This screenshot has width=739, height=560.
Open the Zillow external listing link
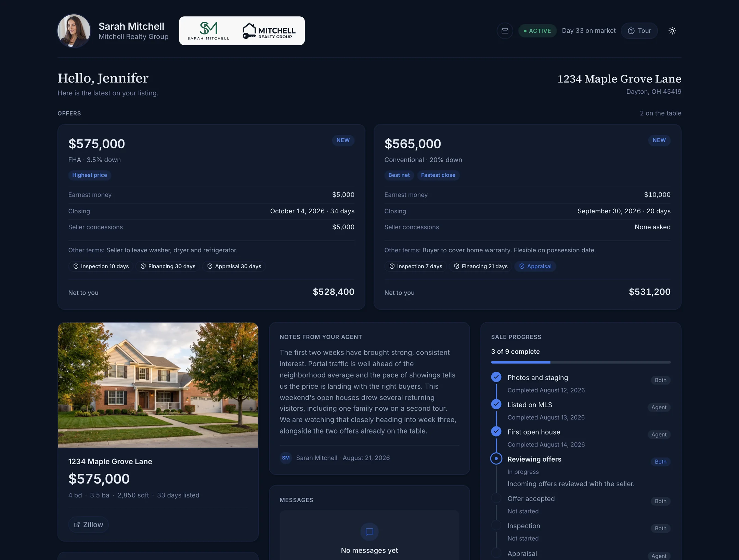pos(89,525)
